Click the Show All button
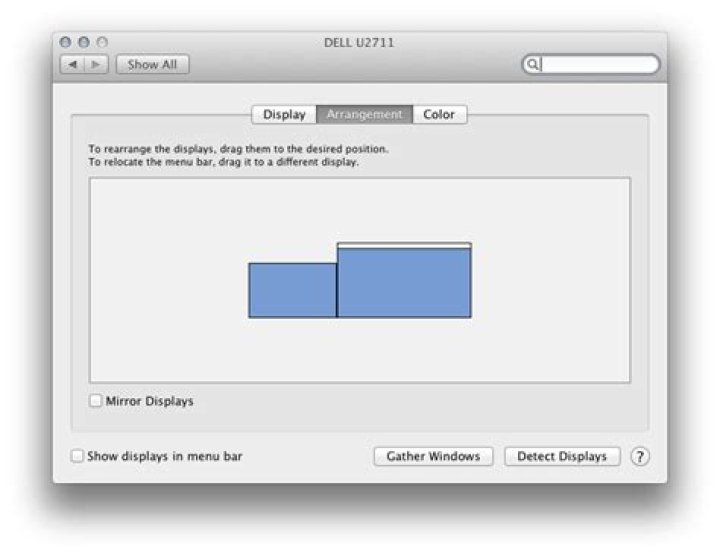Image resolution: width=720 pixels, height=556 pixels. 152,64
